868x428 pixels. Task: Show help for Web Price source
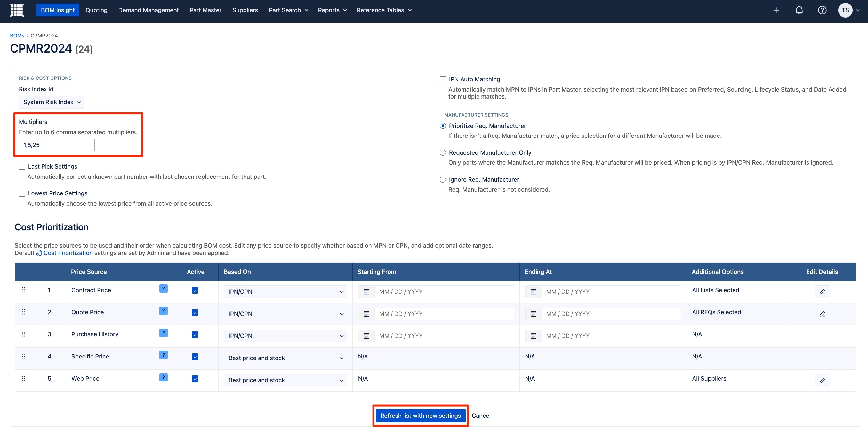(x=164, y=377)
